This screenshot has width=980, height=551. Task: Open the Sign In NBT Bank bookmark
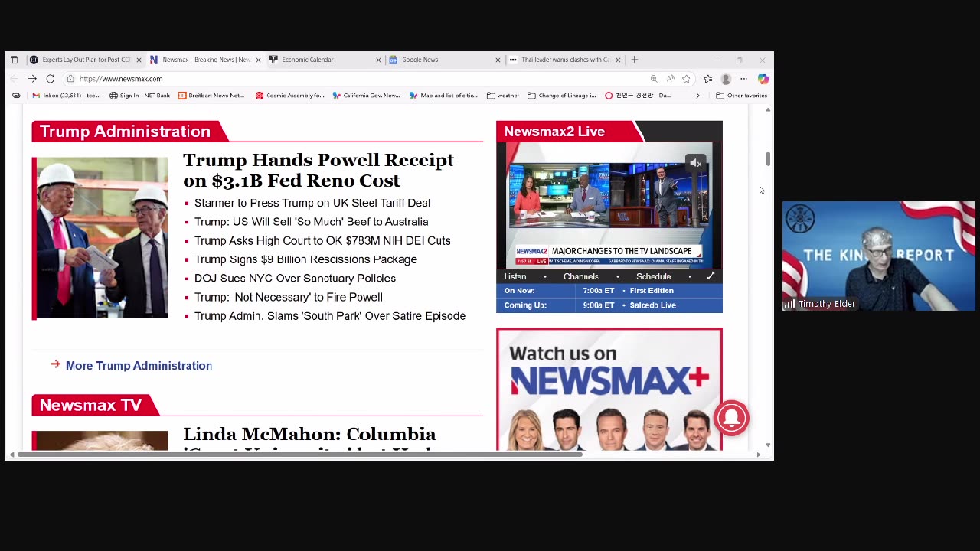139,96
